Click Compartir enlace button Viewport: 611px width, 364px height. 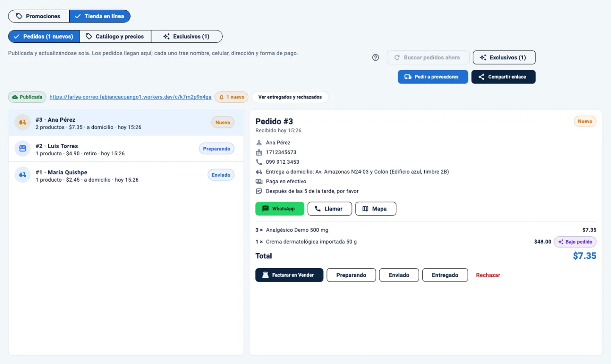tap(503, 77)
